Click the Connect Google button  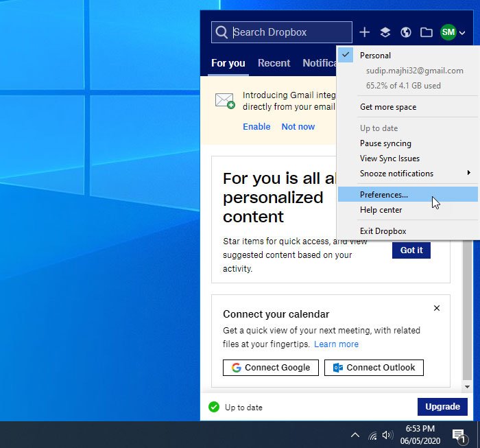pyautogui.click(x=270, y=367)
